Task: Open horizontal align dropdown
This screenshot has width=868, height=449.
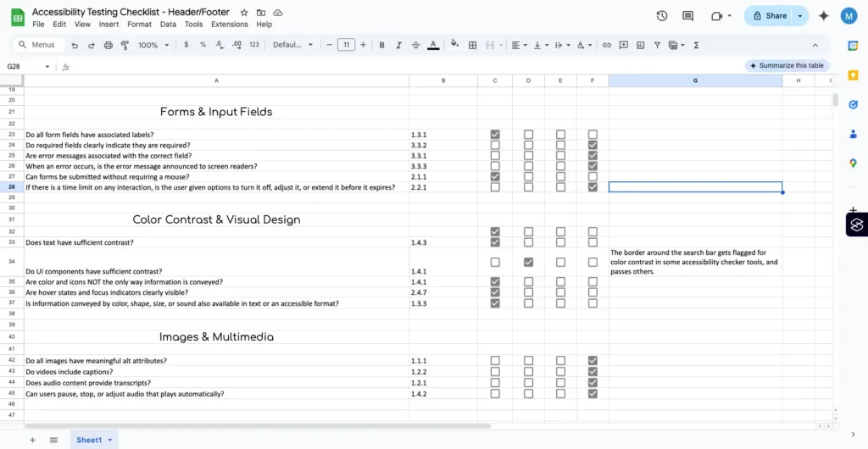Action: click(519, 46)
